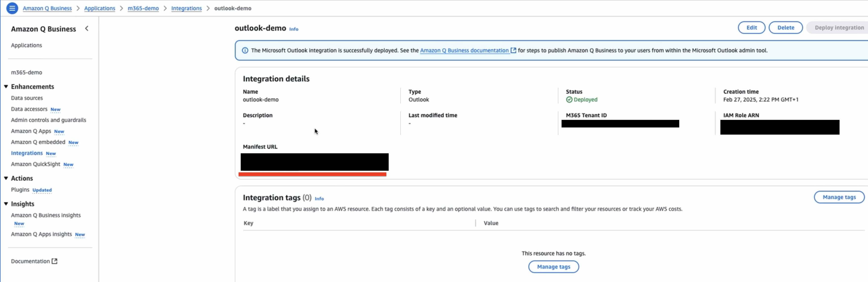Screen dimensions: 868x282
Task: Open Data sources in the sidebar
Action: coord(27,98)
